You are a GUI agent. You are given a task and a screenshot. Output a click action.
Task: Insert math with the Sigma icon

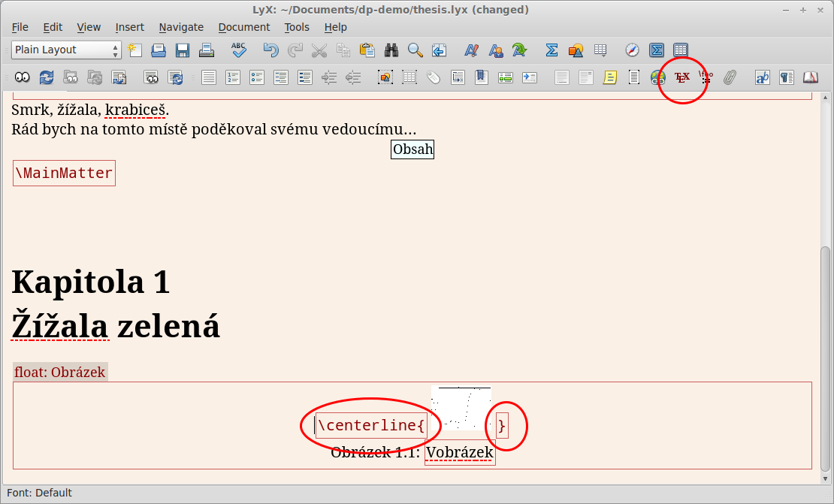(551, 50)
